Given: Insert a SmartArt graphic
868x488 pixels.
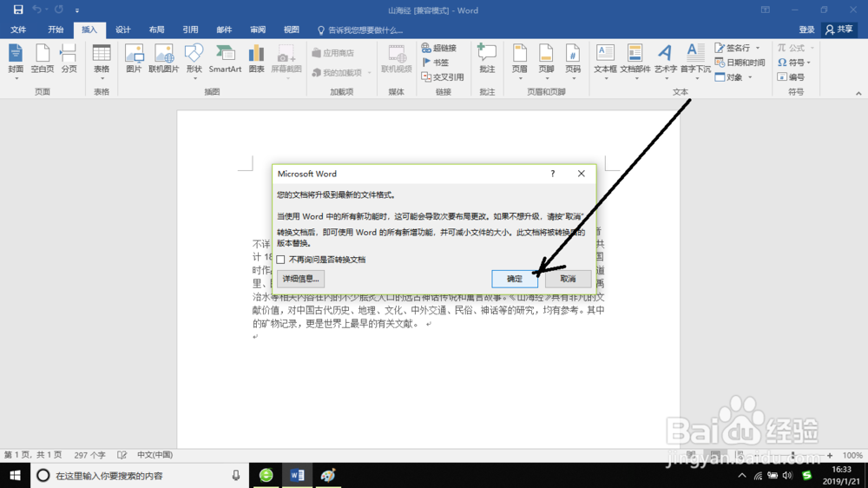Looking at the screenshot, I should click(x=225, y=59).
